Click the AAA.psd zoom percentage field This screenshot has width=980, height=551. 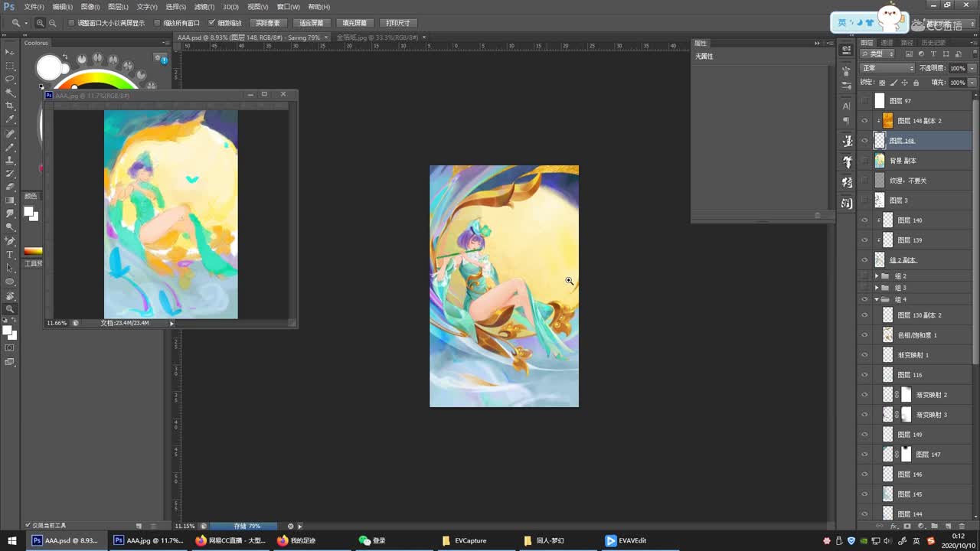[x=185, y=527]
